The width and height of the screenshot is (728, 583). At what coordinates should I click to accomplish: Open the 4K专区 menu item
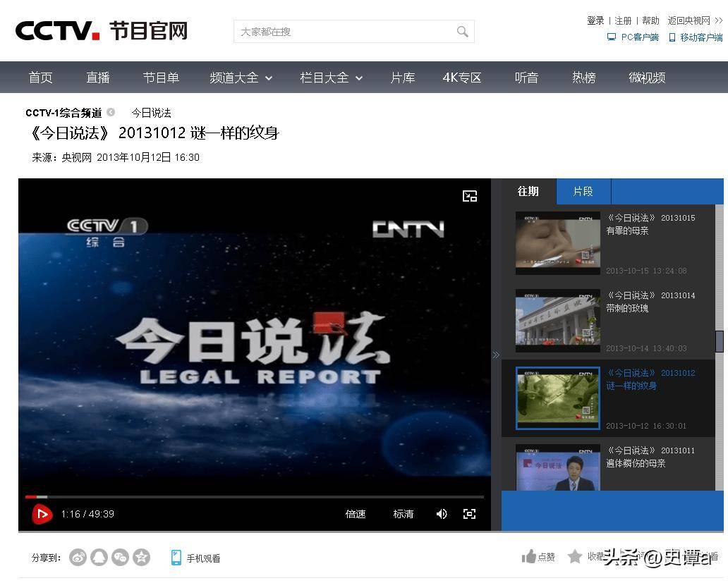click(462, 78)
